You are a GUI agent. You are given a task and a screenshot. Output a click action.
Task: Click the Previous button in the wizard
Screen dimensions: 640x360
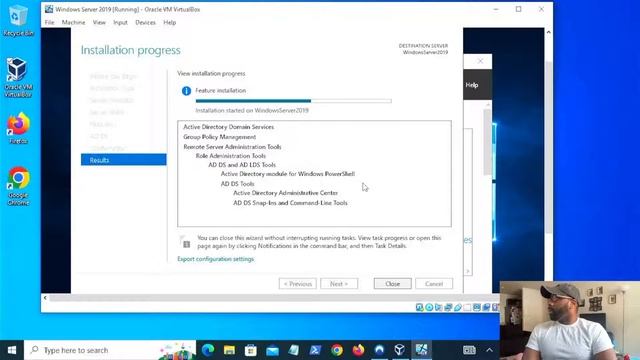(x=298, y=284)
